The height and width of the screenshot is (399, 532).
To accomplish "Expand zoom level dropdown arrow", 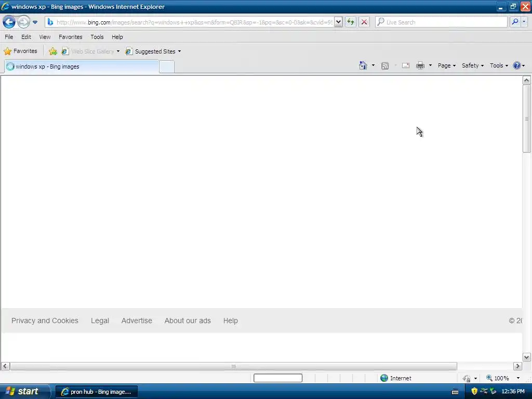I will 518,378.
